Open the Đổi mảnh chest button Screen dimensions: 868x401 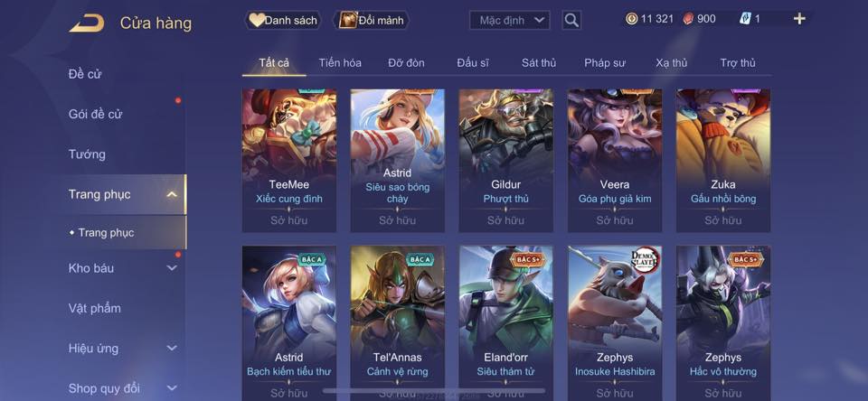[x=371, y=21]
